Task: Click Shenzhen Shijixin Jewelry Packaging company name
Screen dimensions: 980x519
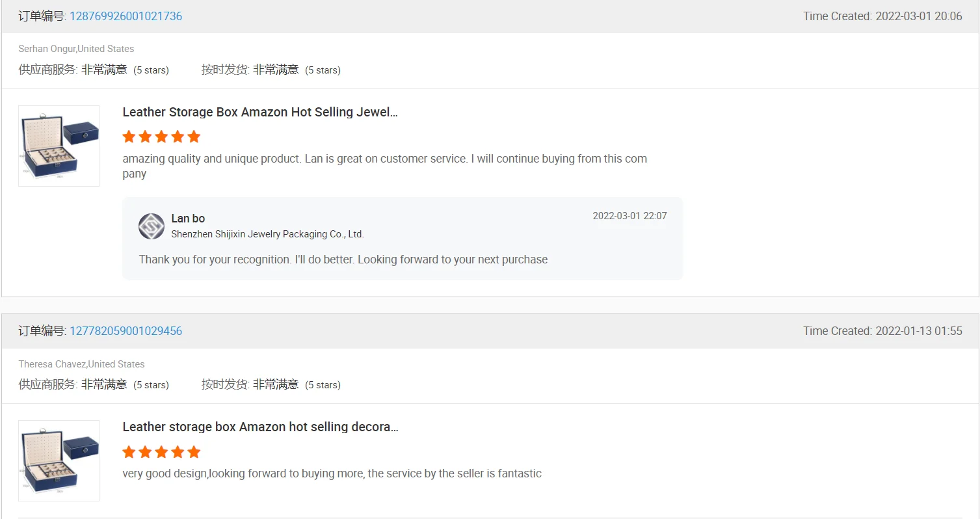Action: point(267,234)
